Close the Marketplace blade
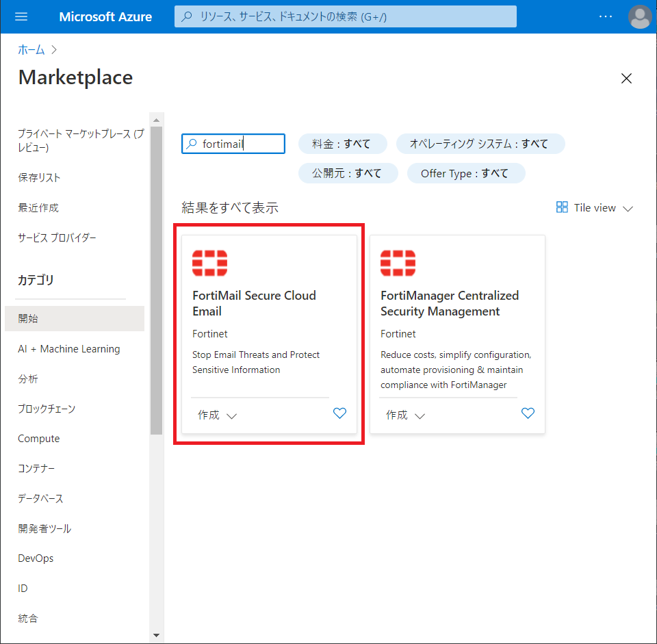 click(626, 78)
